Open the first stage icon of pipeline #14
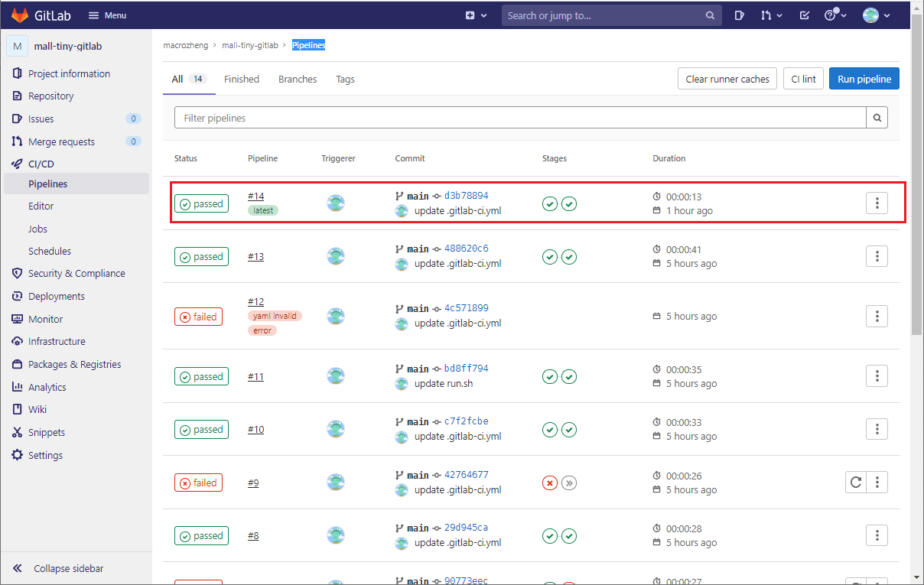 tap(549, 203)
